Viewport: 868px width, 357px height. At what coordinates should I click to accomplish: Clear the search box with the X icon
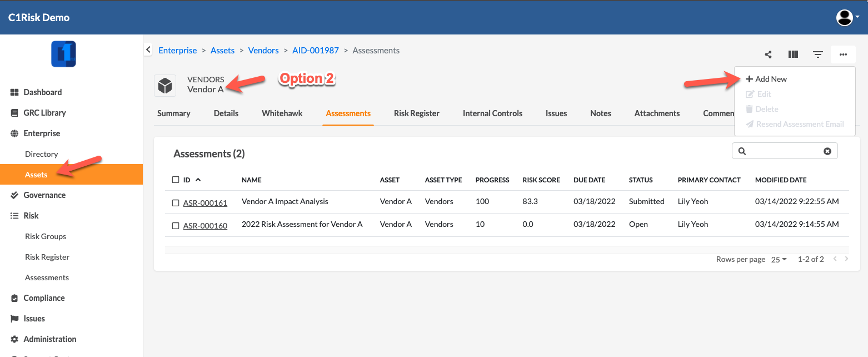point(827,151)
